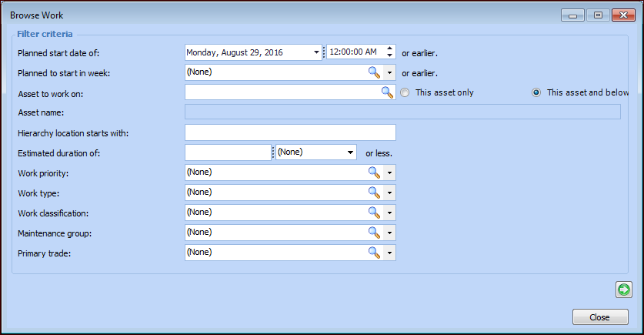Click the Work priority lookup magnifier icon

point(374,173)
